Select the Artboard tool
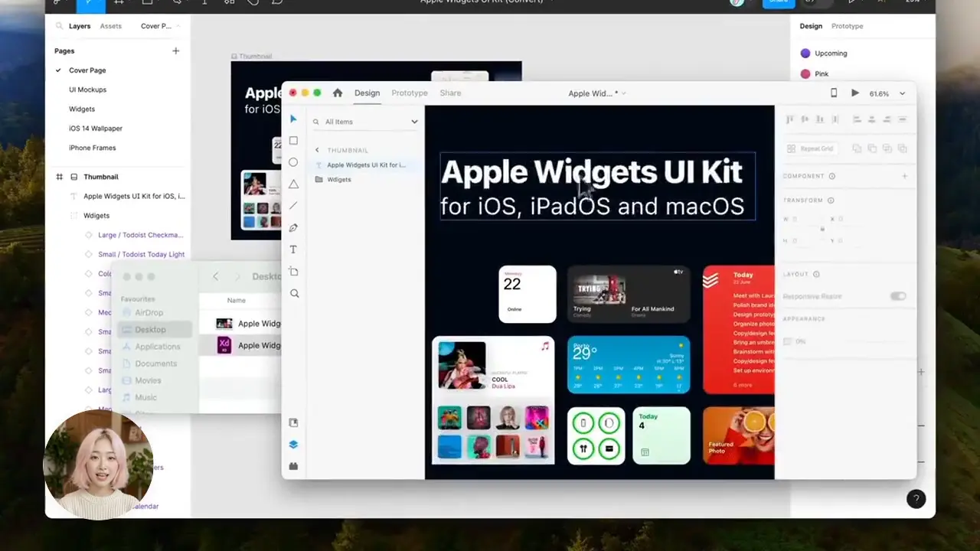The image size is (980, 551). point(293,271)
